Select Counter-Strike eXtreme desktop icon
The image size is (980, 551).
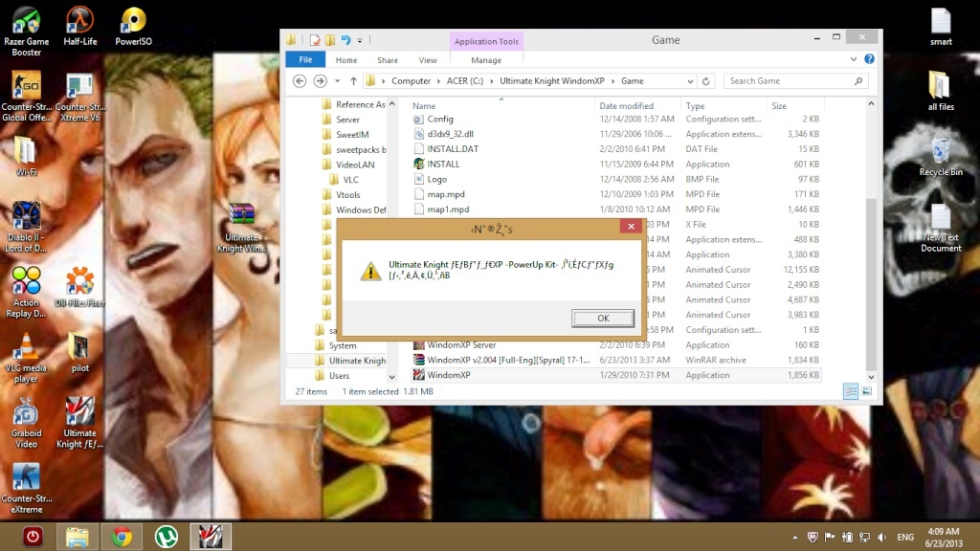pos(26,488)
